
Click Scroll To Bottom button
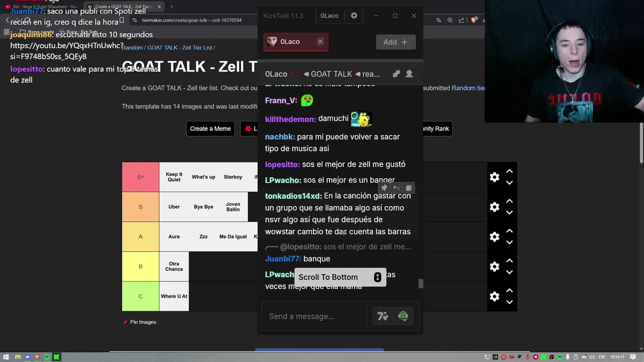pos(340,277)
